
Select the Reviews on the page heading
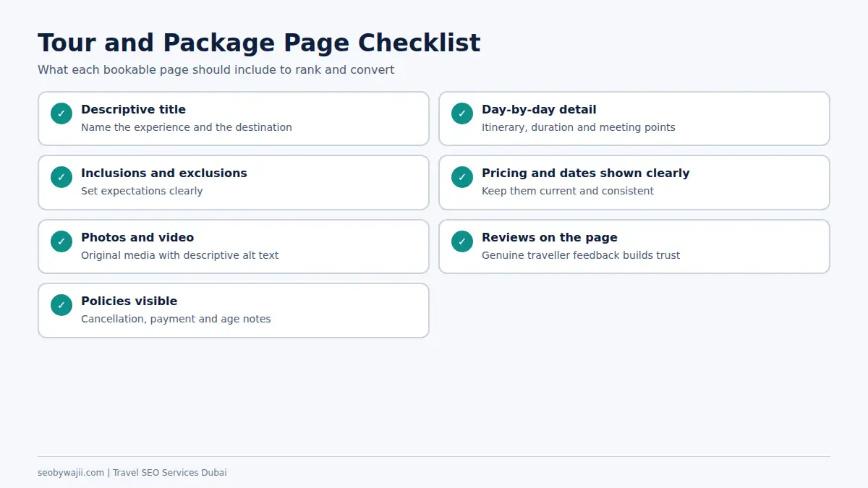click(550, 237)
